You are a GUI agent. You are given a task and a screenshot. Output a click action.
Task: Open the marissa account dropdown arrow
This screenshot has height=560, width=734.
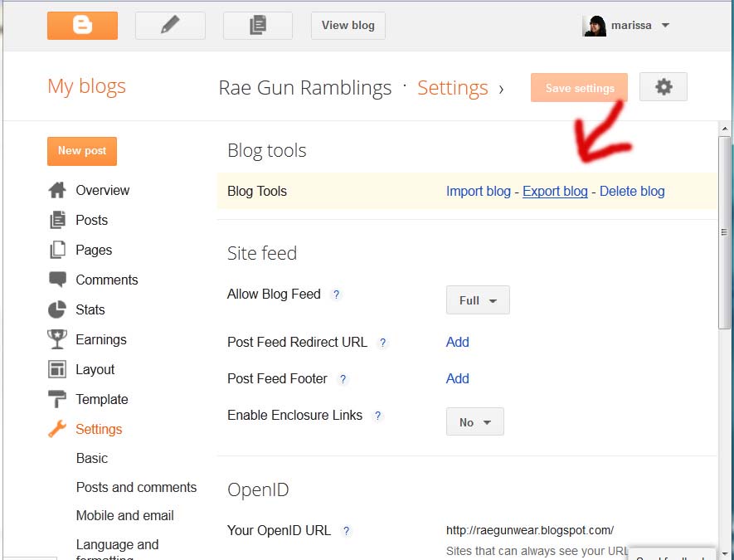pos(665,26)
